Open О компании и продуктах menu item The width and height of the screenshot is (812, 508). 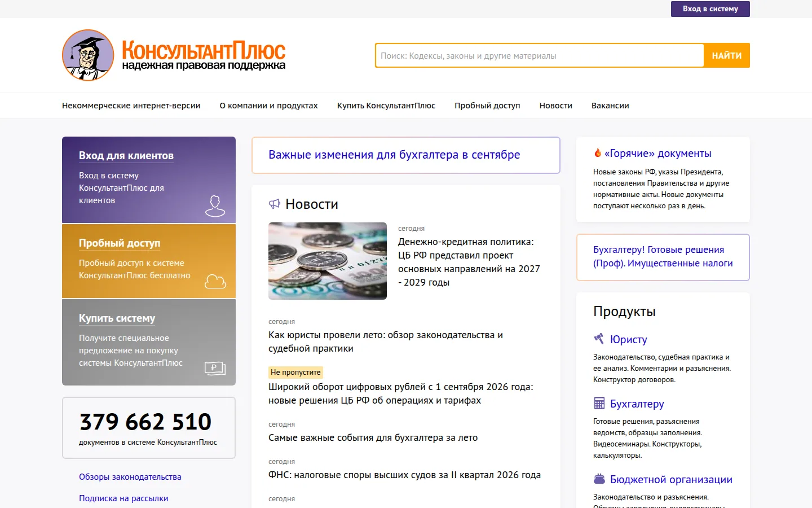point(269,106)
